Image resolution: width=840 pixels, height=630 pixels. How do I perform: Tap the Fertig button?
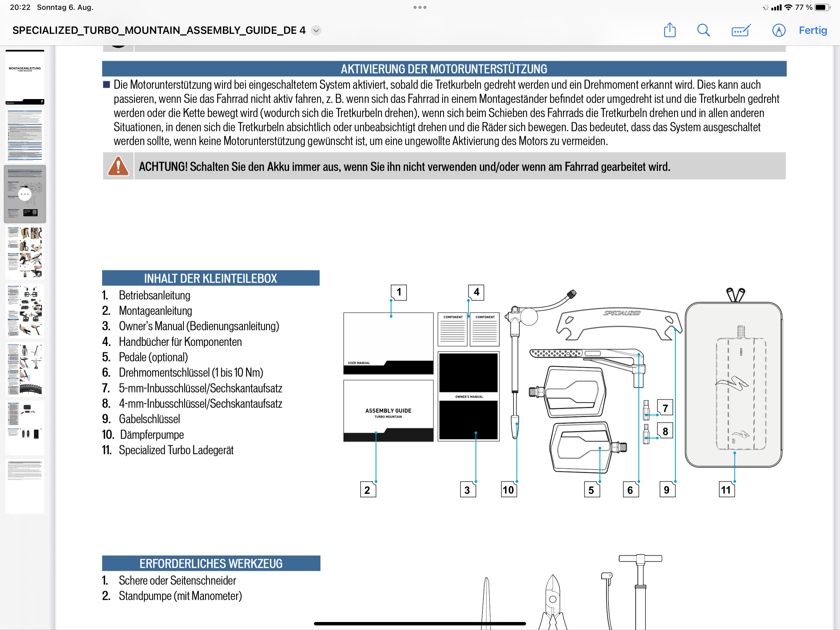(812, 30)
